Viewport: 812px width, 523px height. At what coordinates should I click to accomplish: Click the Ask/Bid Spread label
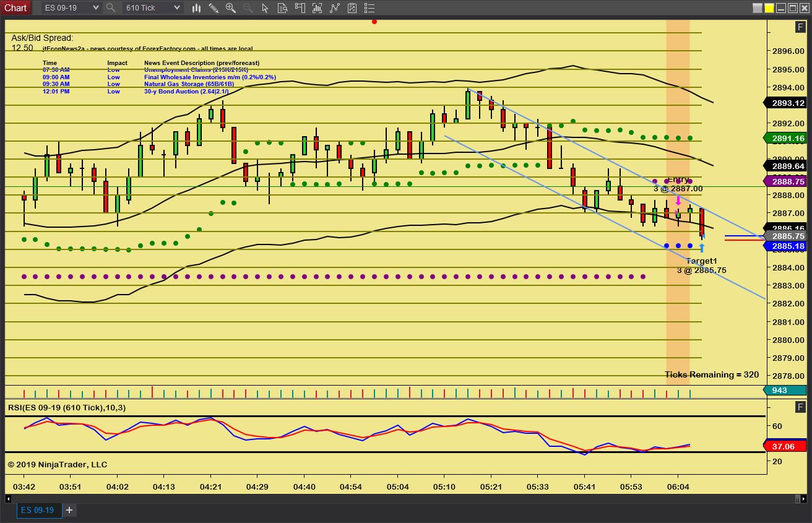tap(42, 38)
